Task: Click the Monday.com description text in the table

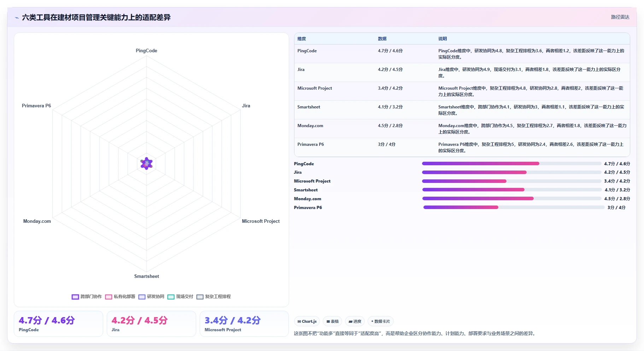Action: pyautogui.click(x=532, y=129)
